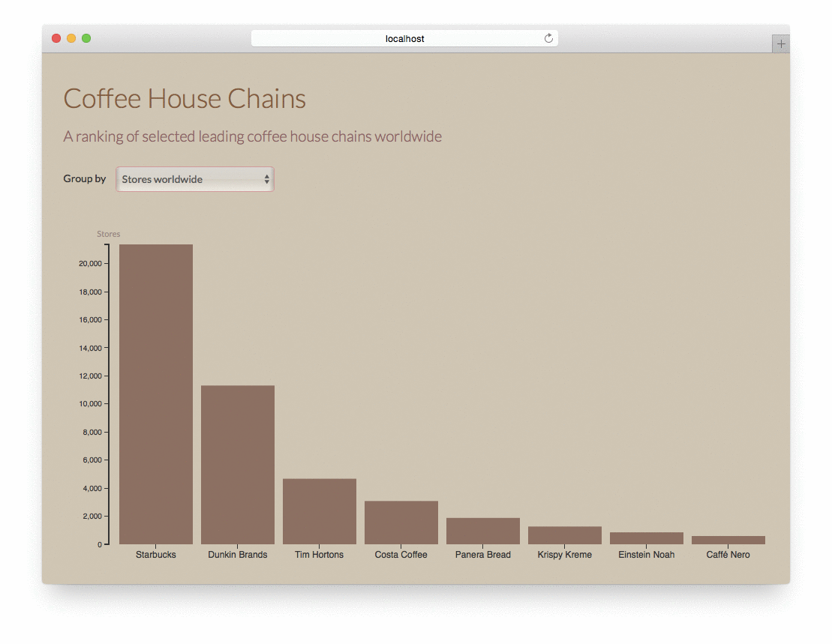The width and height of the screenshot is (832, 644).
Task: Click the Caffè Nero axis label
Action: click(x=728, y=555)
